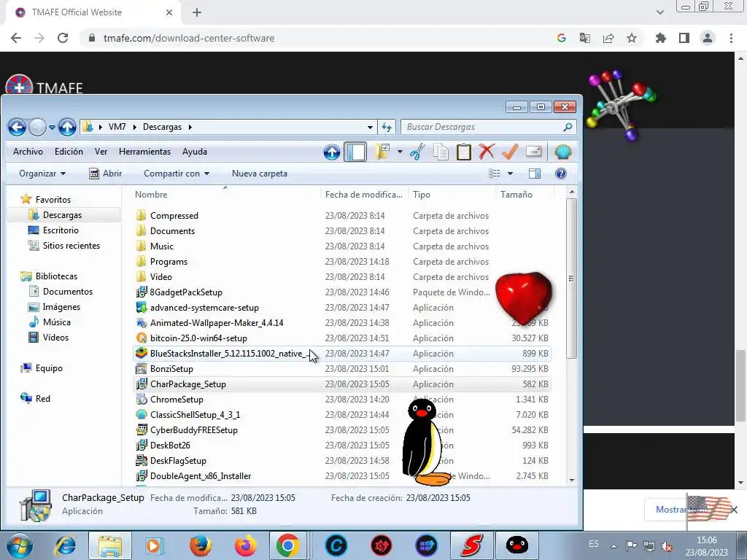Select Red in navigation pane
The image size is (747, 560).
(42, 399)
